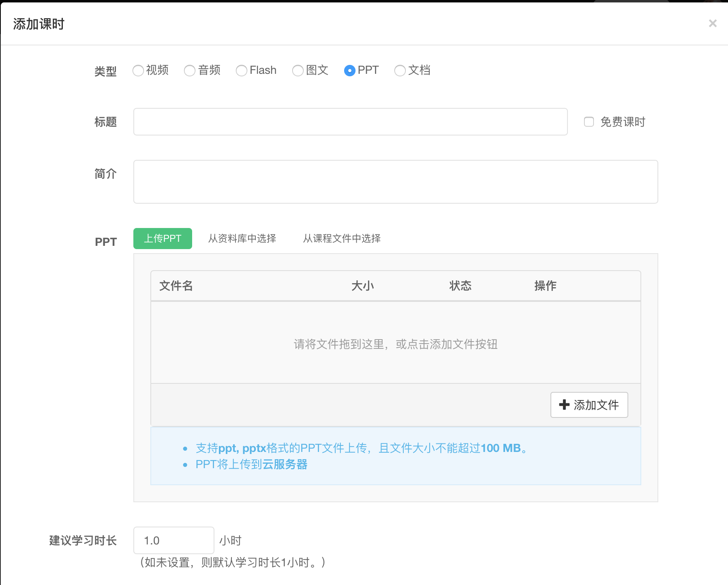Click the 文件名 column header

[176, 286]
